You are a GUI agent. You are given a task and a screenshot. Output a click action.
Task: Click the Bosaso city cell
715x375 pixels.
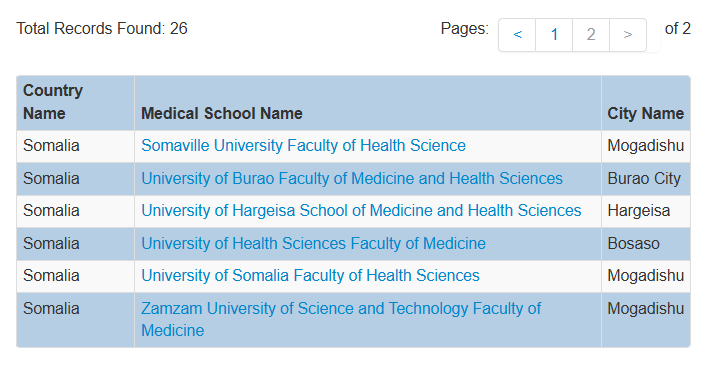(633, 243)
